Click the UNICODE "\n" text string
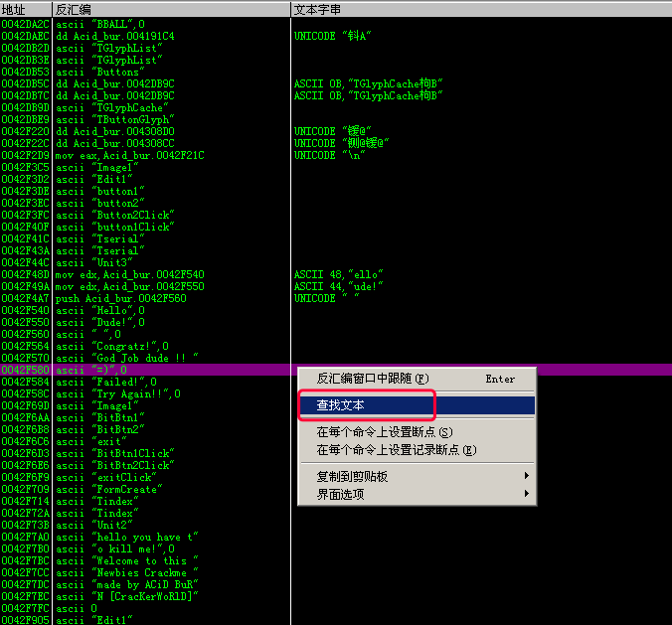The width and height of the screenshot is (672, 625). coord(329,155)
